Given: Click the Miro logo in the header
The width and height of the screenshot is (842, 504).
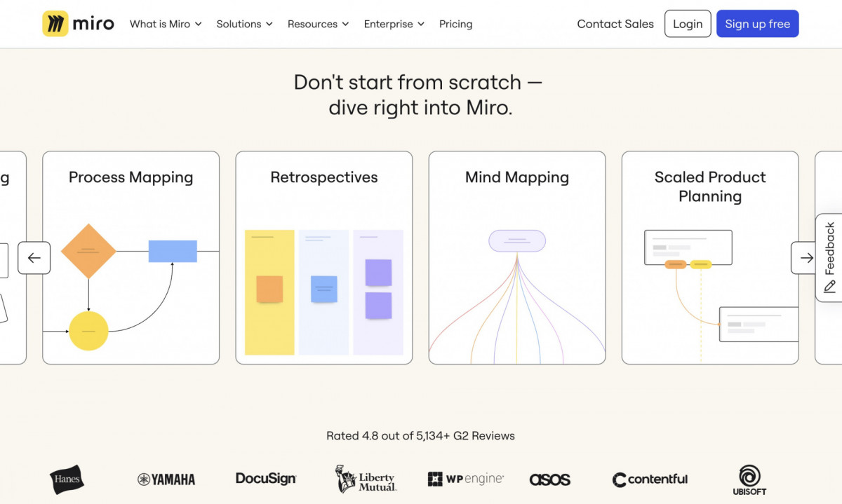Looking at the screenshot, I should pyautogui.click(x=78, y=23).
